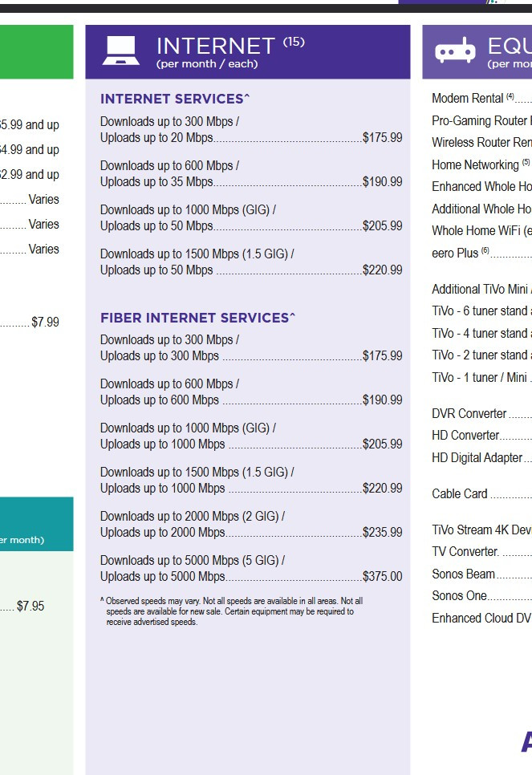Select the $205.99 price for 1000/50 Mbps

(382, 226)
